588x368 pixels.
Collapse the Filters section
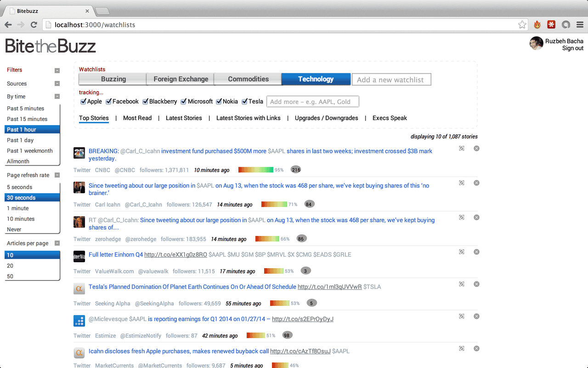[x=57, y=70]
